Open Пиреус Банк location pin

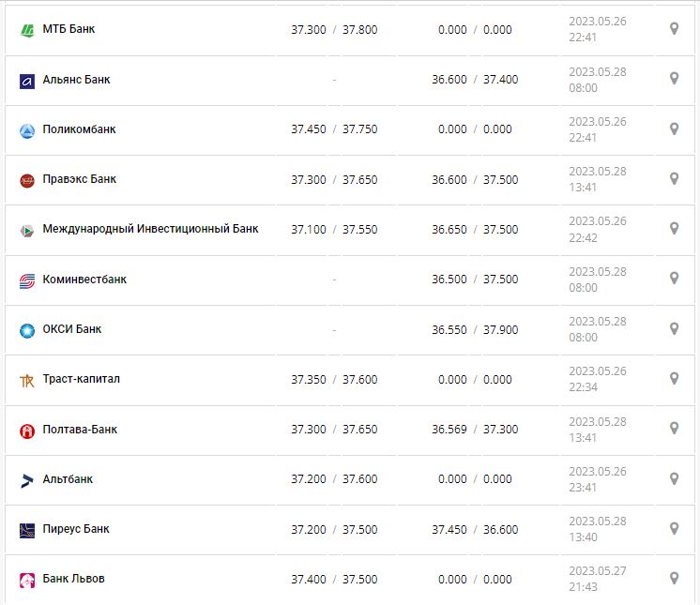pos(674,528)
